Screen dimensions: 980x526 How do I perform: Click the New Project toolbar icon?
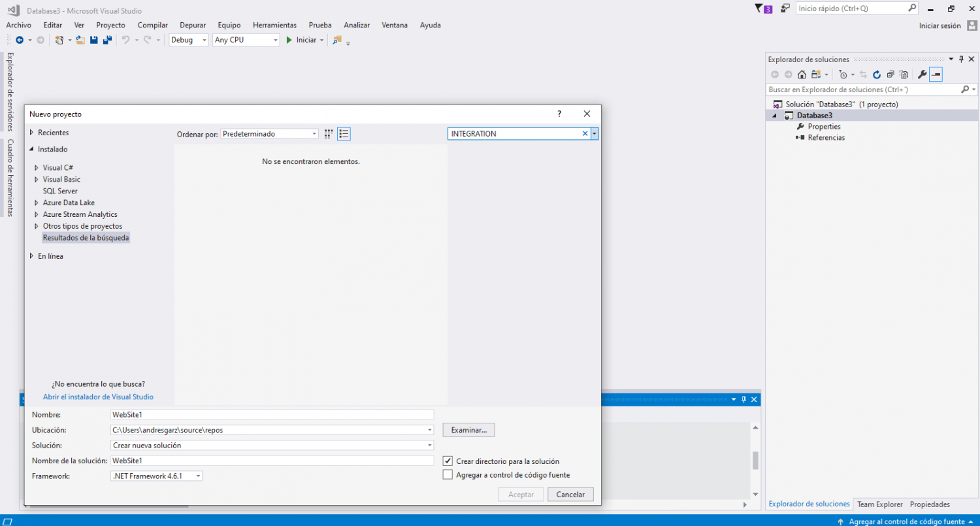(x=59, y=40)
